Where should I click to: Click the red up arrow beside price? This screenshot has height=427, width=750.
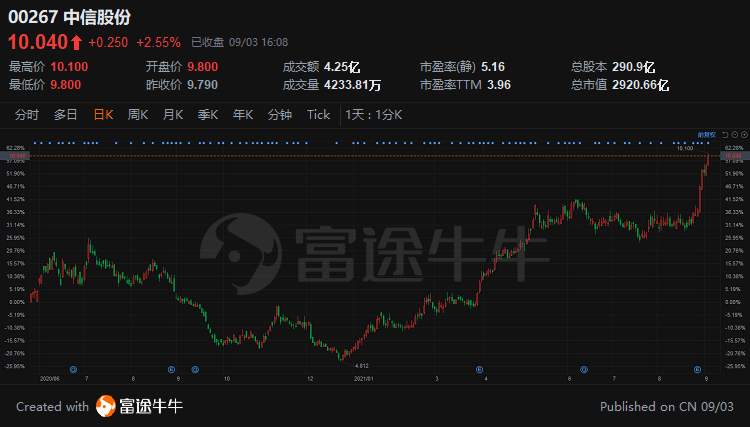coord(77,43)
